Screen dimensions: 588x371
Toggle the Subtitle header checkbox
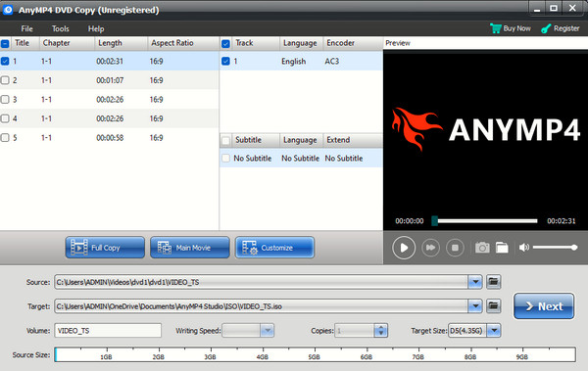coord(225,141)
